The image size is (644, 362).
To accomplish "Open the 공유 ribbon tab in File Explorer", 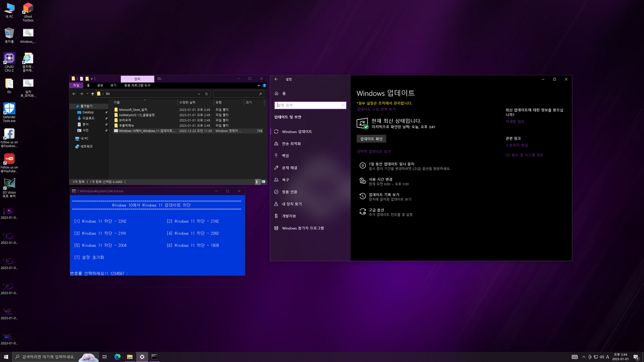I will tap(100, 85).
